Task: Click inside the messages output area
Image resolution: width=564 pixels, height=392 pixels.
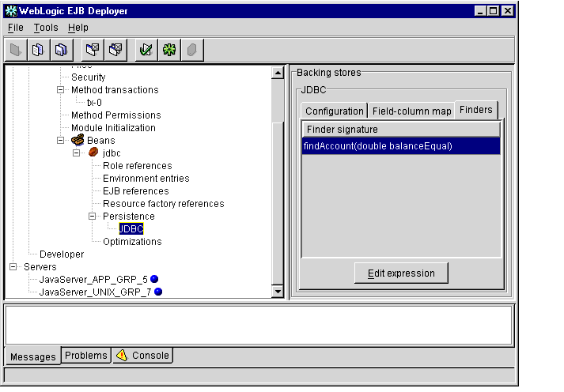Action: [x=259, y=325]
